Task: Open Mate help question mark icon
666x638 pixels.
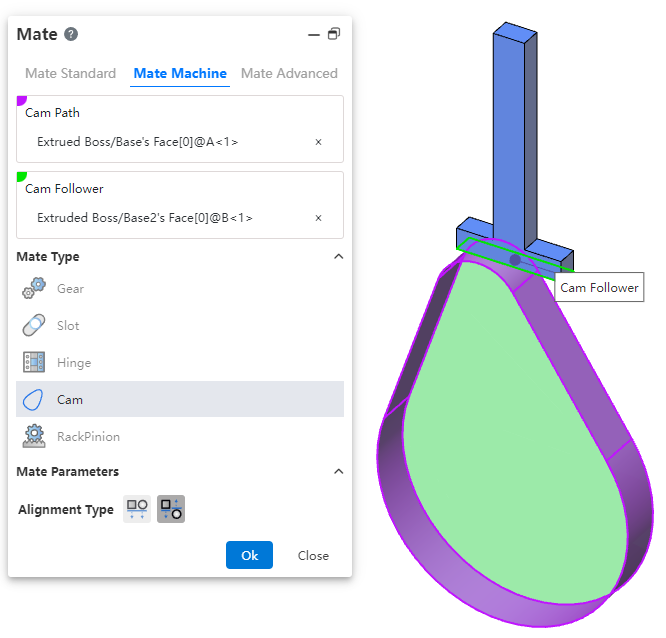Action: point(71,34)
